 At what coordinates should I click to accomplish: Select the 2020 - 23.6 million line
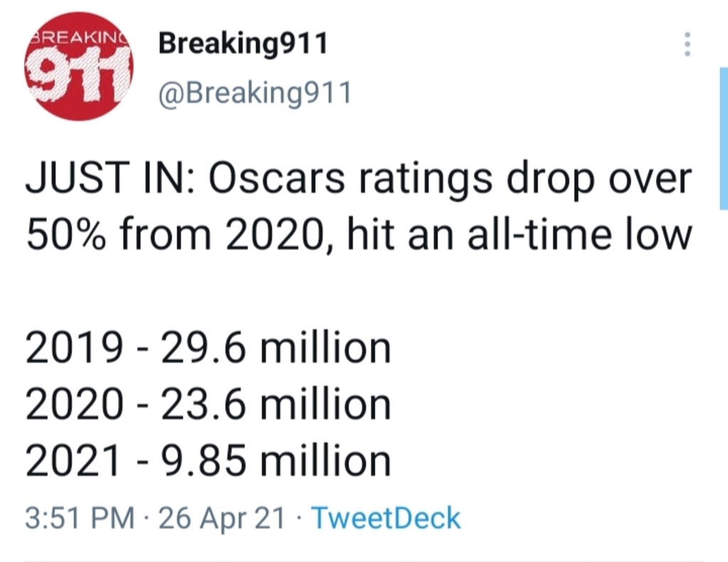(208, 405)
